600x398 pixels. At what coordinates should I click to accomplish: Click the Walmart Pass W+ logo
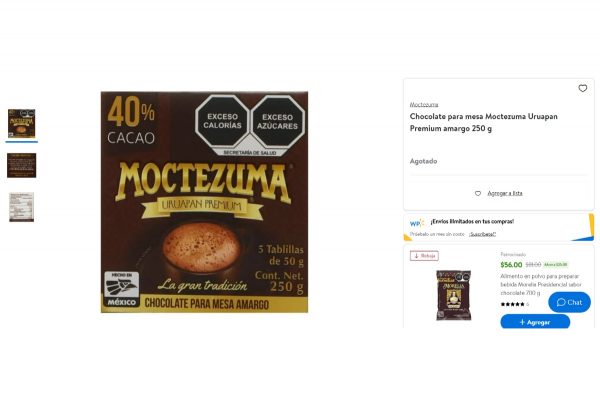(417, 223)
